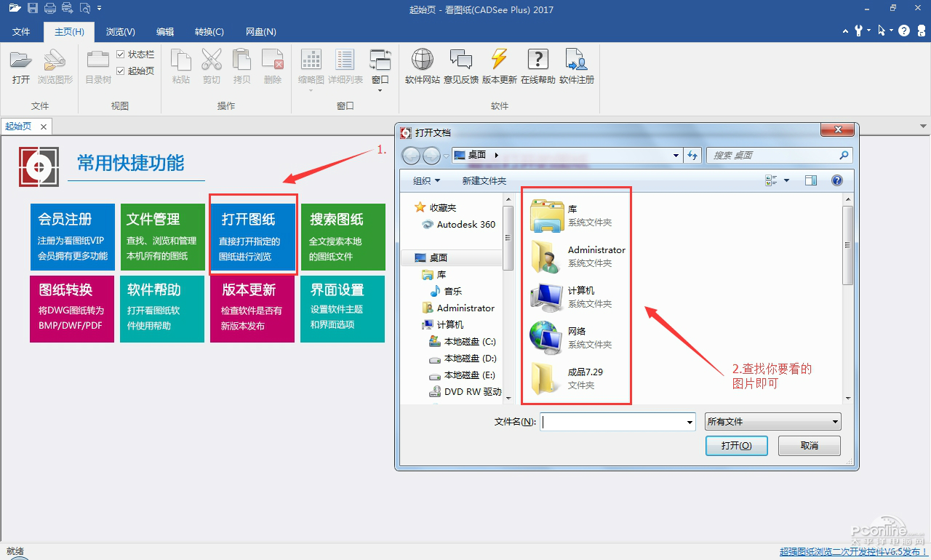Click the 取消 cancel button

(x=809, y=446)
